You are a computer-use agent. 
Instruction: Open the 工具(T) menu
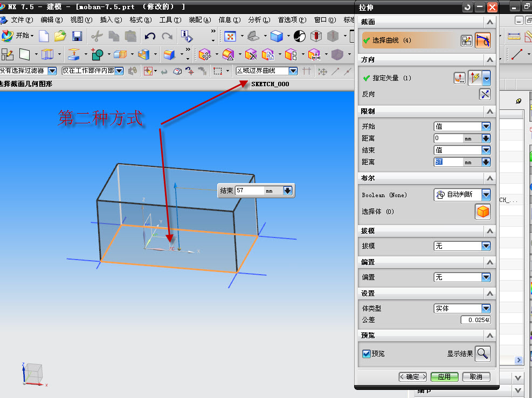tap(170, 20)
